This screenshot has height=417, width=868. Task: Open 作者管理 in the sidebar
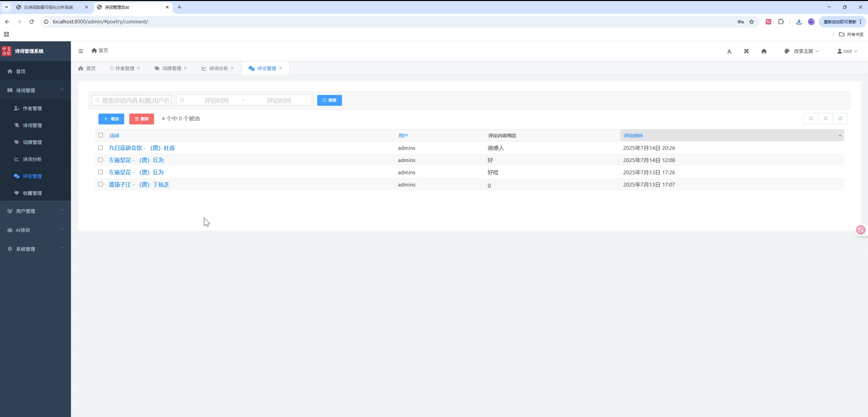tap(35, 108)
